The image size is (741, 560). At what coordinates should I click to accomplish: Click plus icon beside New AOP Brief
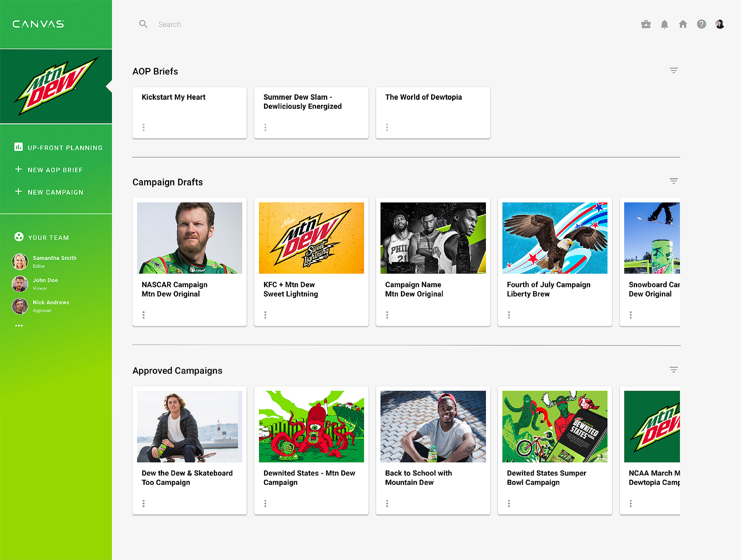click(18, 169)
